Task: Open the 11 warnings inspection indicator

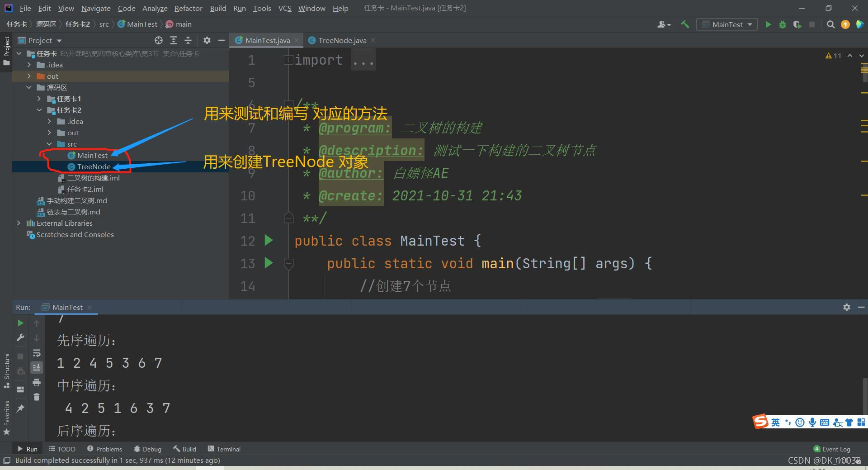Action: pos(833,56)
